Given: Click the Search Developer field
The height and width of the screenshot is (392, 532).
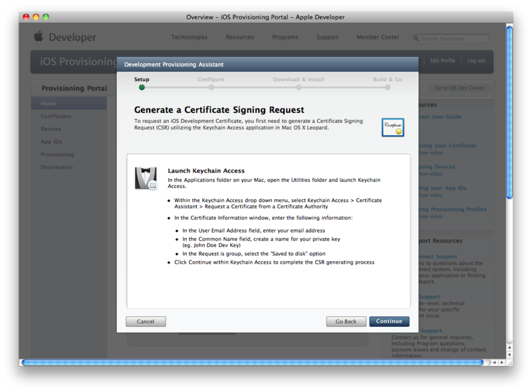Looking at the screenshot, I should [x=450, y=39].
